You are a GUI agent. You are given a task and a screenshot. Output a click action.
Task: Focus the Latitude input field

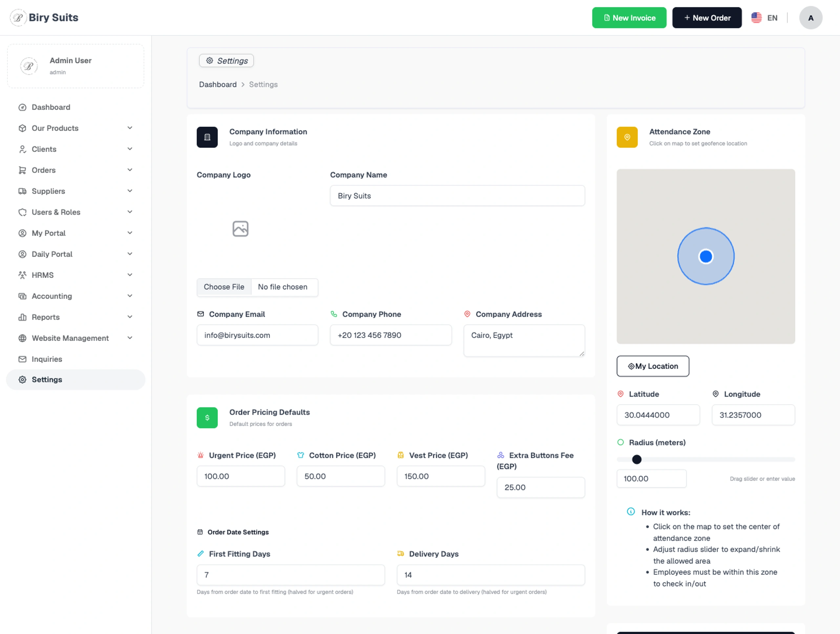(658, 415)
